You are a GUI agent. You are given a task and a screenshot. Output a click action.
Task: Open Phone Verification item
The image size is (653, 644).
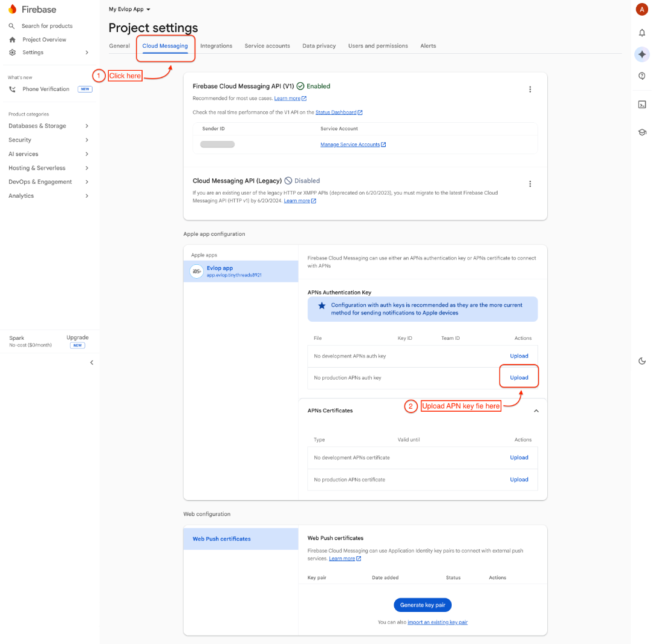[46, 89]
